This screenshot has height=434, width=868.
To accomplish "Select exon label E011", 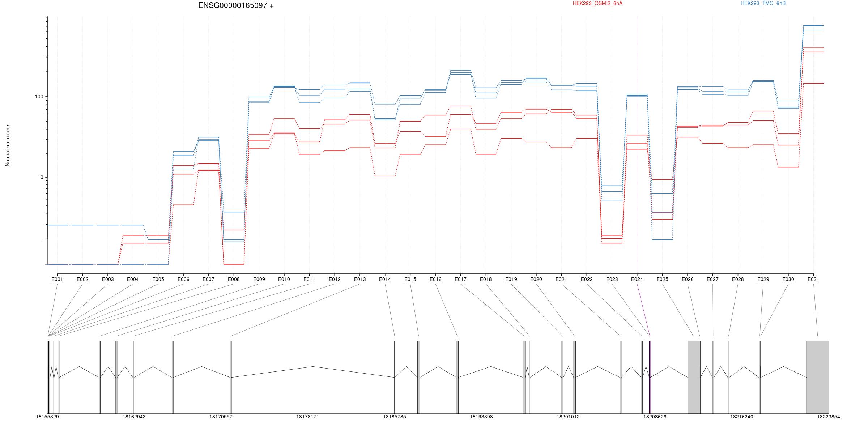I will click(309, 279).
